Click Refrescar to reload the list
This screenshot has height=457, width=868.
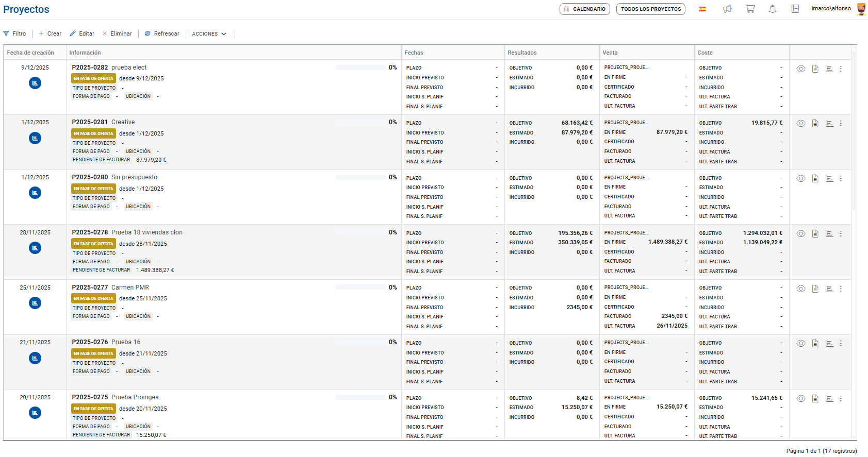pyautogui.click(x=162, y=34)
